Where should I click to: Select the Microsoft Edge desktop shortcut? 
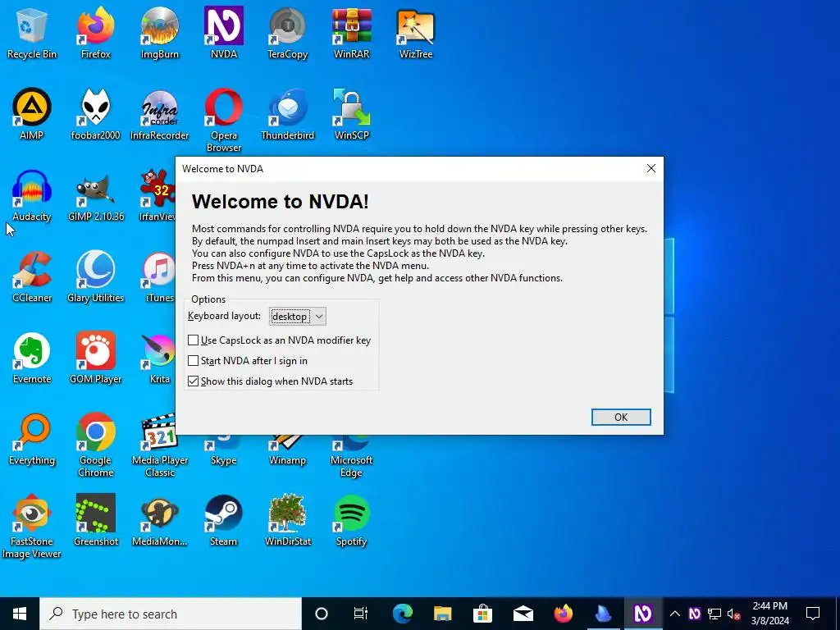tap(351, 457)
